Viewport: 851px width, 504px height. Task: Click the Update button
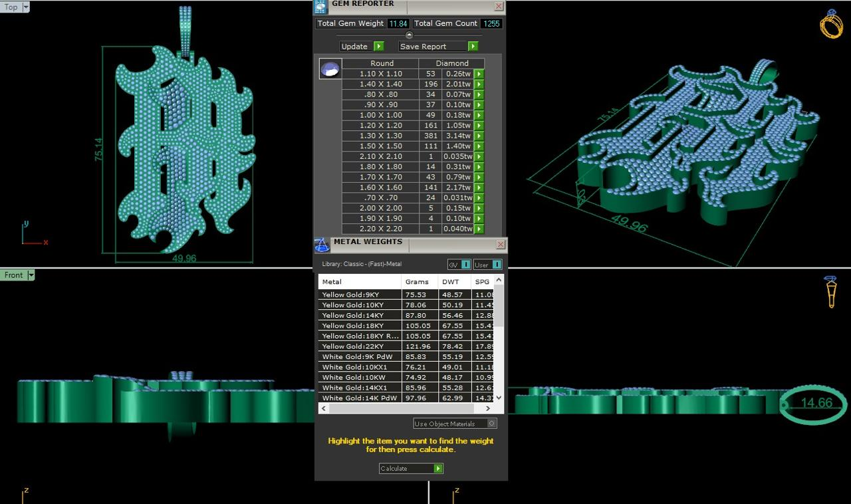click(x=362, y=47)
